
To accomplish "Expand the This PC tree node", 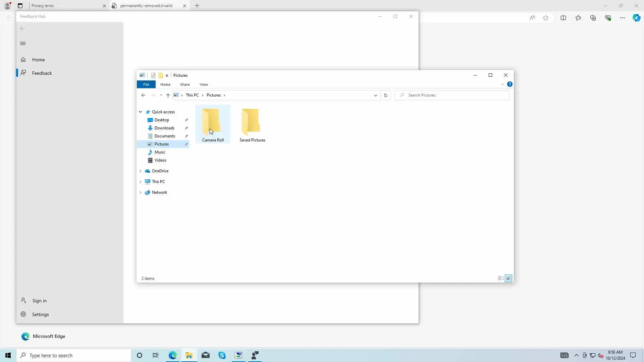I will coord(141,182).
